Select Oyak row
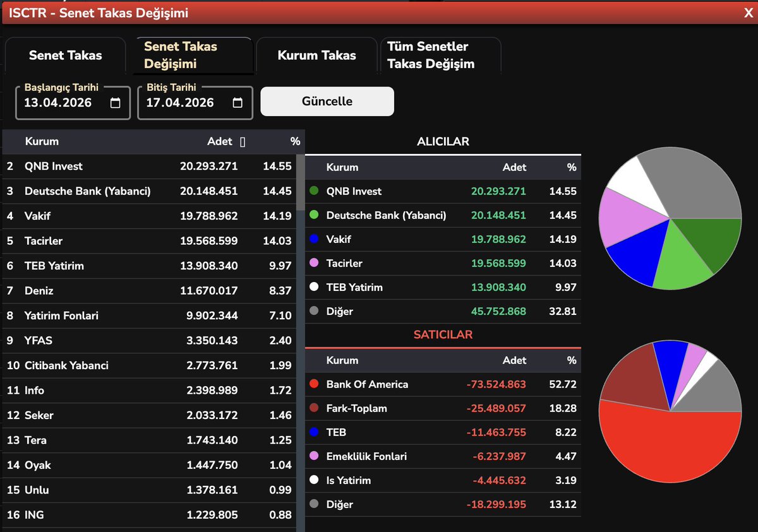758x532 pixels. pyautogui.click(x=149, y=465)
